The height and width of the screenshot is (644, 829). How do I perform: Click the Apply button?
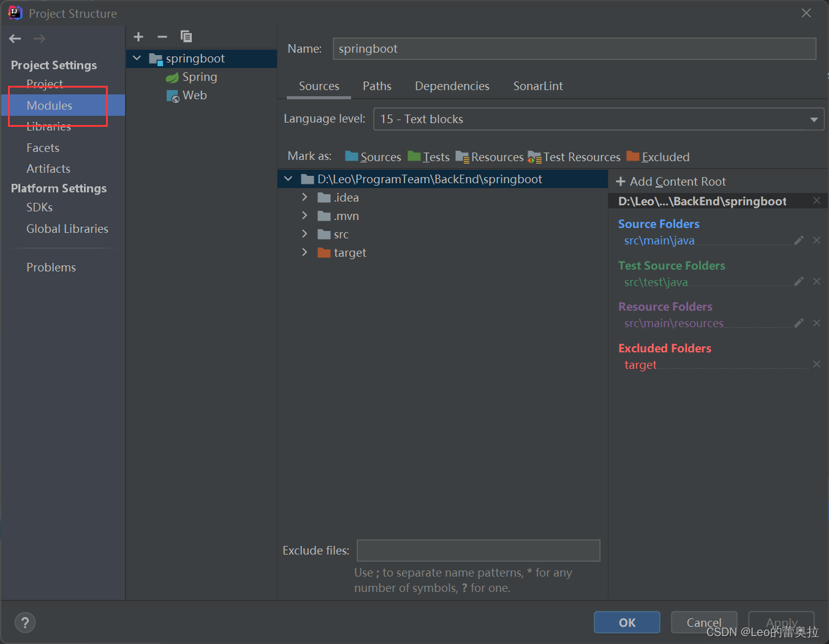click(x=781, y=623)
